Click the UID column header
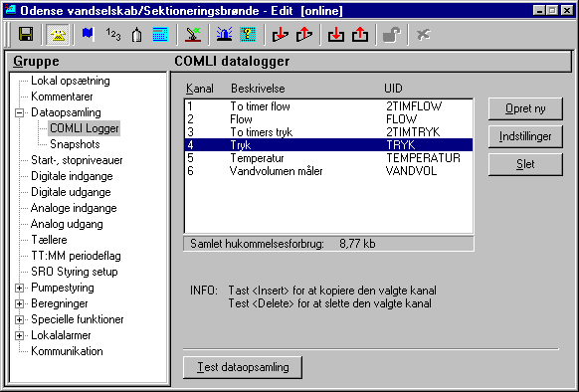The image size is (579, 392). (393, 89)
